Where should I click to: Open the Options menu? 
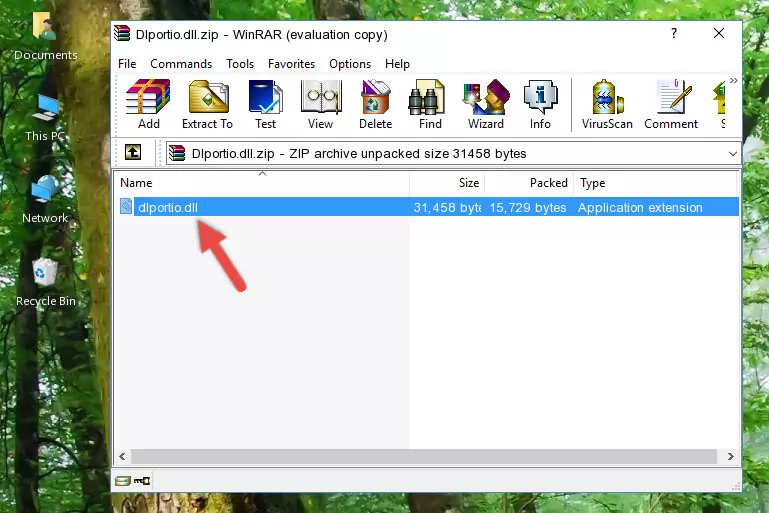coord(350,64)
